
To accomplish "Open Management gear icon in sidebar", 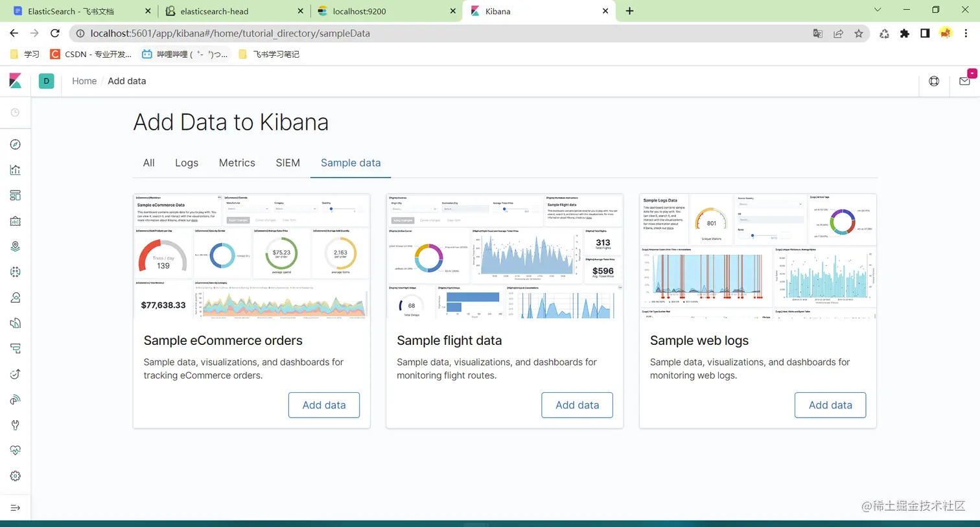I will pos(16,476).
